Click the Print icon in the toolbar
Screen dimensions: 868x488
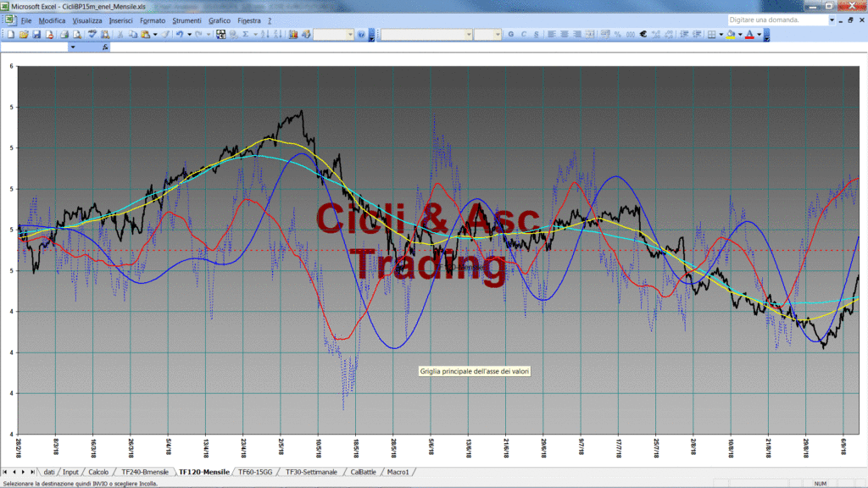pyautogui.click(x=64, y=34)
